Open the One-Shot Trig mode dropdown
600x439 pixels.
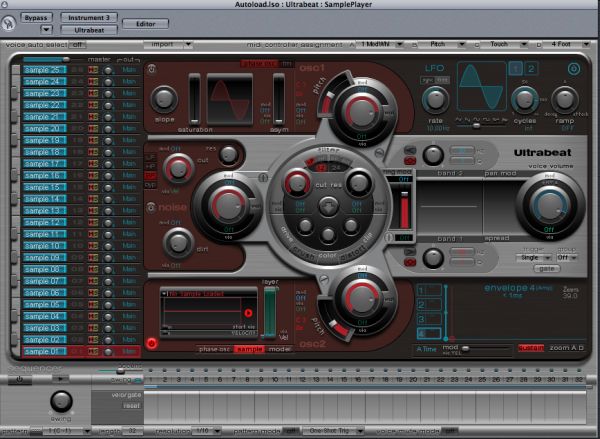pos(333,431)
